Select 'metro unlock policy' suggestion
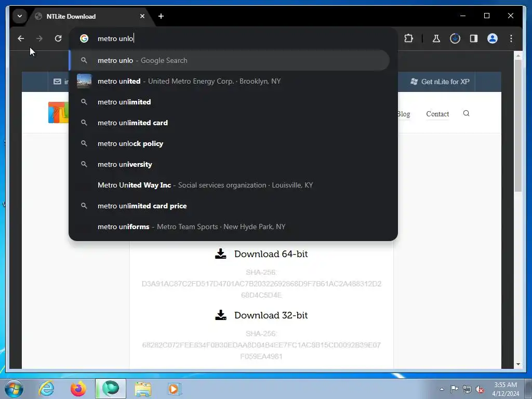The width and height of the screenshot is (532, 399). click(229, 143)
